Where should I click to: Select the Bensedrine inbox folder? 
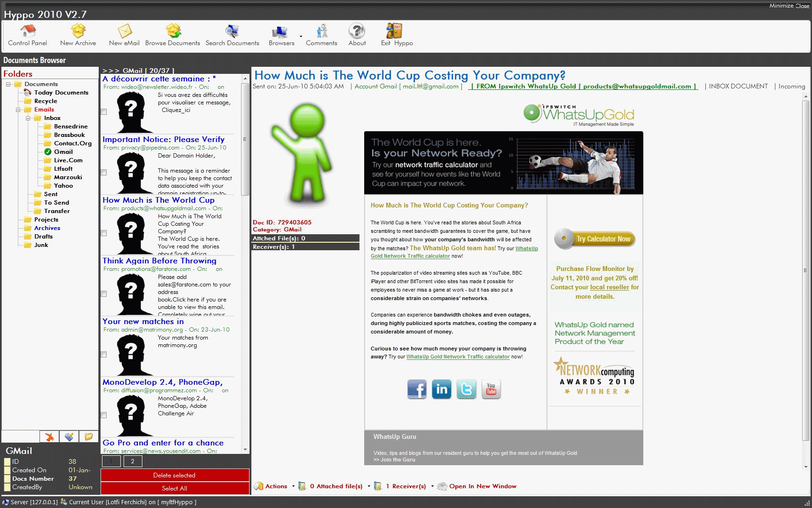[x=70, y=127]
